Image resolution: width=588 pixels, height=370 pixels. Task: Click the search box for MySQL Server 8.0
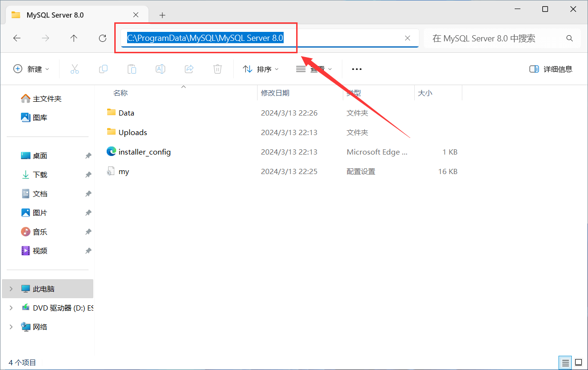click(495, 39)
